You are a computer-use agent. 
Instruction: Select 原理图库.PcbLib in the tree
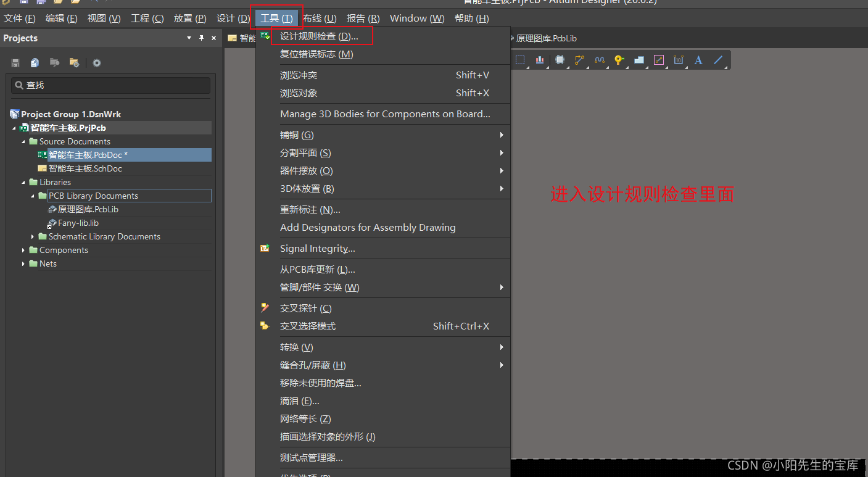pos(88,209)
